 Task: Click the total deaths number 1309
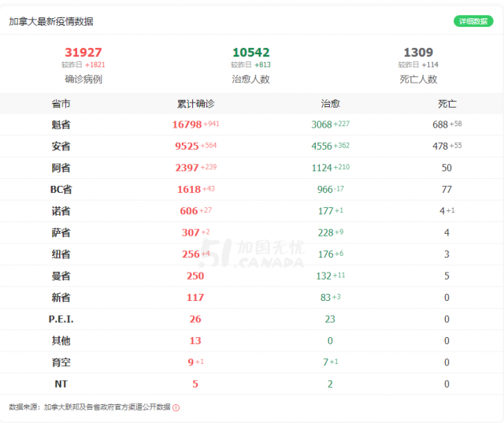click(x=418, y=53)
